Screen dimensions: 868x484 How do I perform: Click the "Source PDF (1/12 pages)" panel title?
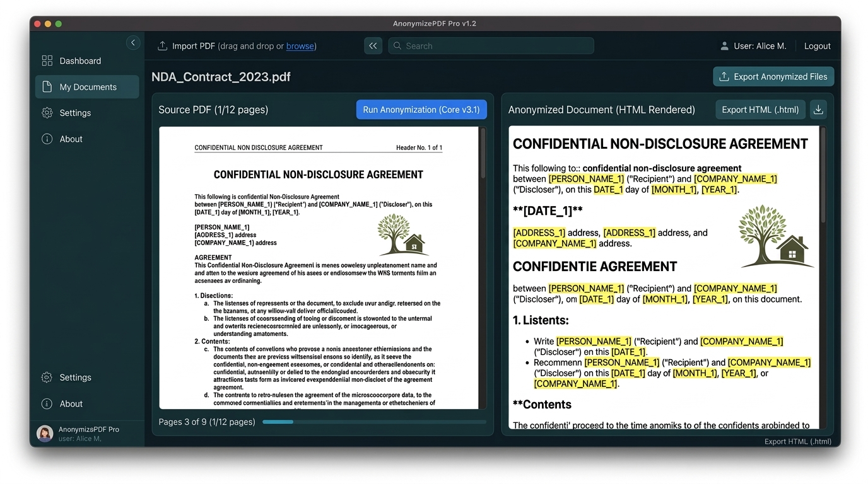[x=213, y=110]
